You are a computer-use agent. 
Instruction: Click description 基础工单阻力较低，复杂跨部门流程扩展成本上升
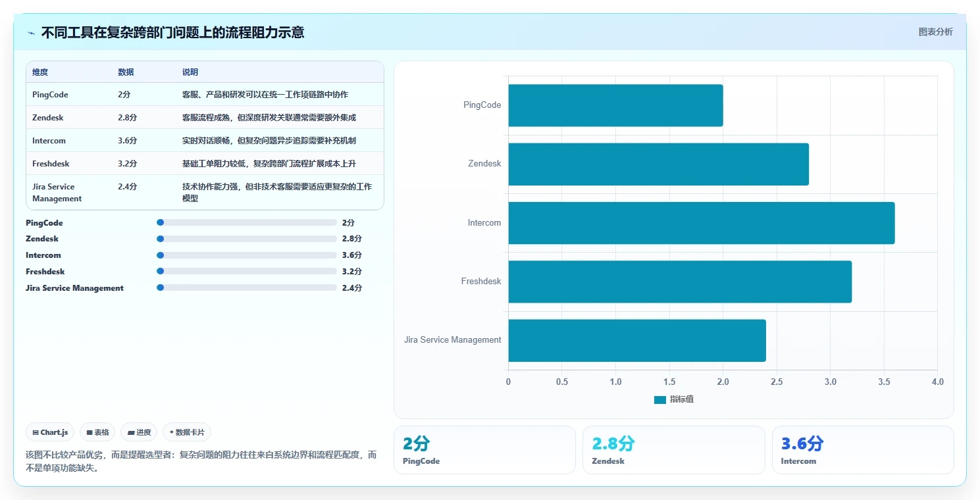[269, 164]
